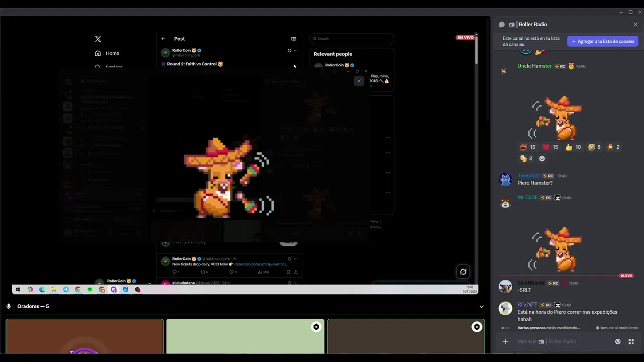Toggle the beer mugs reaction with 2

point(526,158)
